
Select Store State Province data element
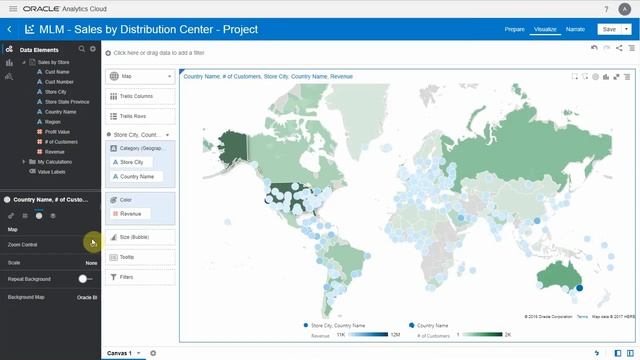(67, 102)
